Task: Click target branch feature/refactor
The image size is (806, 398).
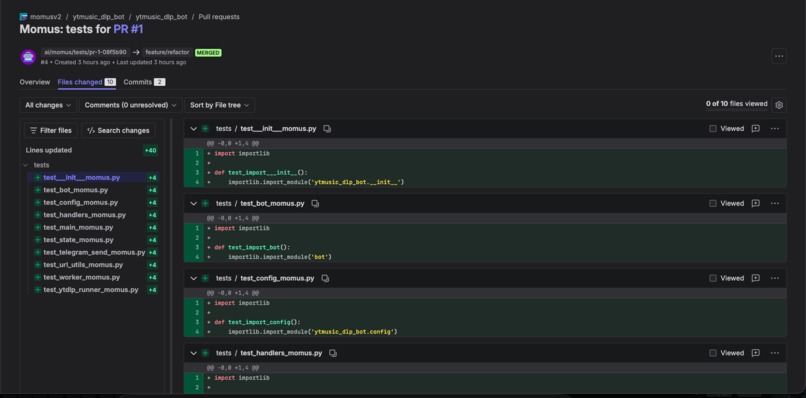Action: tap(167, 52)
